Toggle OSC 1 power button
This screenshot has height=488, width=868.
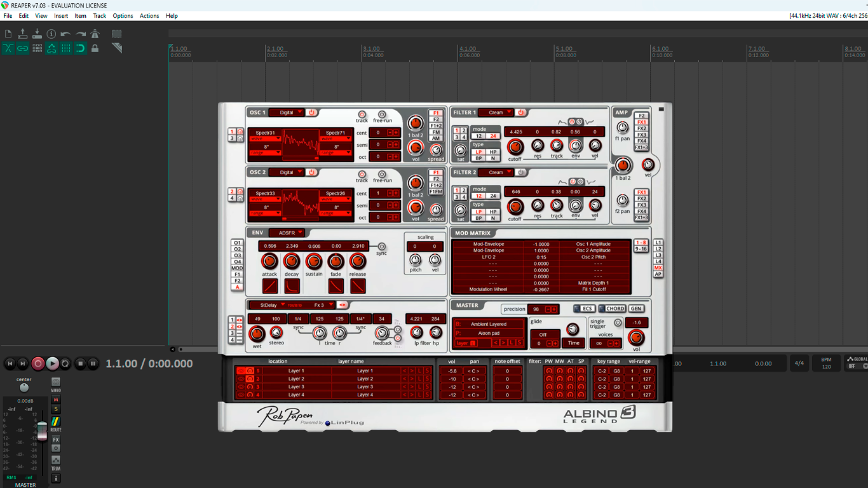(x=312, y=112)
